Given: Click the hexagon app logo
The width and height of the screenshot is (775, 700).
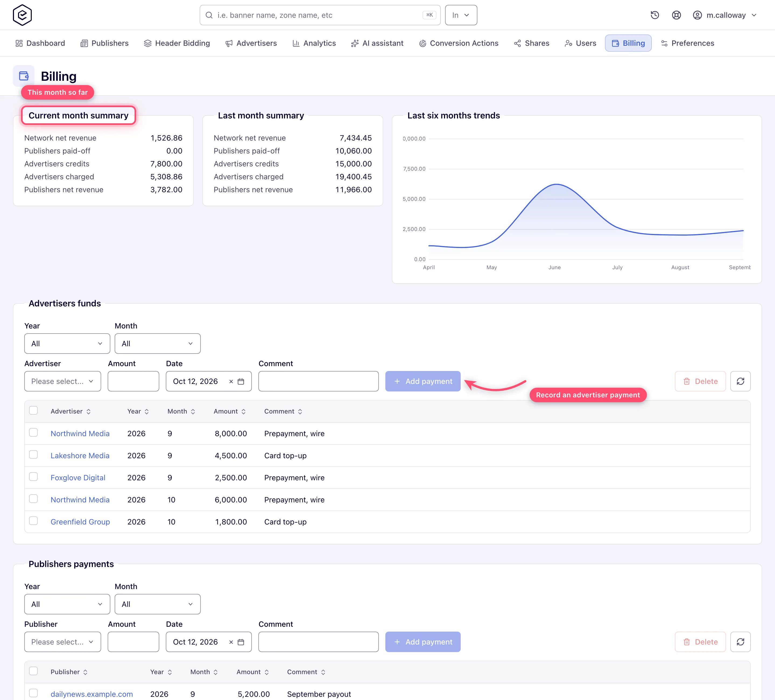Looking at the screenshot, I should point(22,15).
